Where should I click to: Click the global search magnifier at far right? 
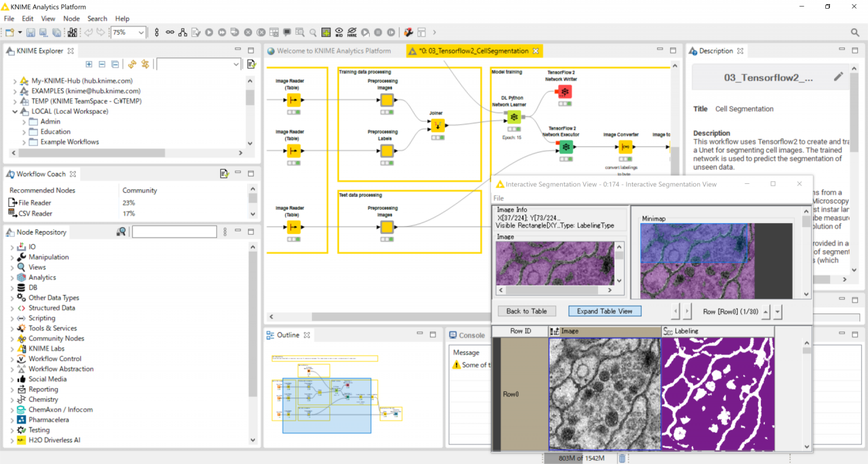[855, 32]
